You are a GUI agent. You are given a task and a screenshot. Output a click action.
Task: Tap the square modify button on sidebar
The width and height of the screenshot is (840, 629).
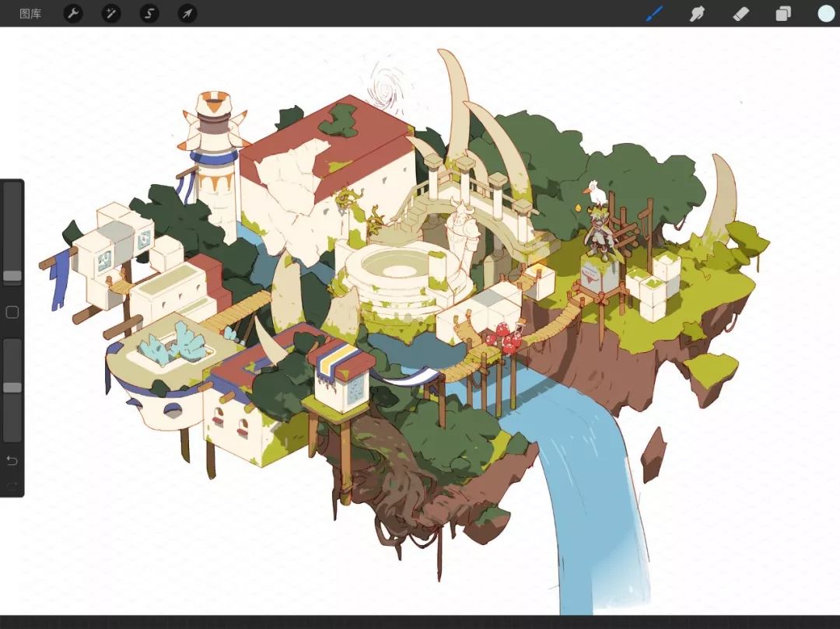(12, 312)
